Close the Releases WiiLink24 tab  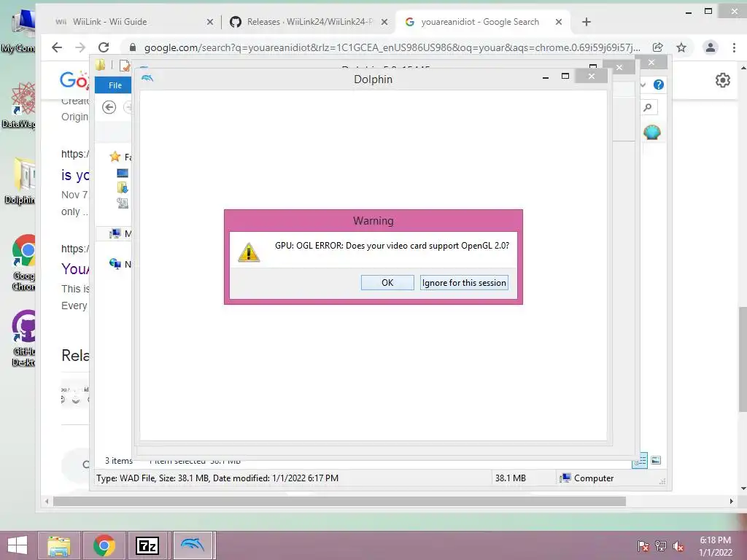[x=384, y=22]
